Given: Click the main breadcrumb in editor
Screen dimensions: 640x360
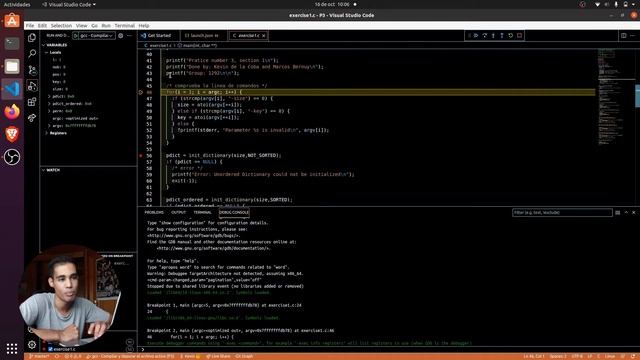Looking at the screenshot, I should (x=198, y=45).
